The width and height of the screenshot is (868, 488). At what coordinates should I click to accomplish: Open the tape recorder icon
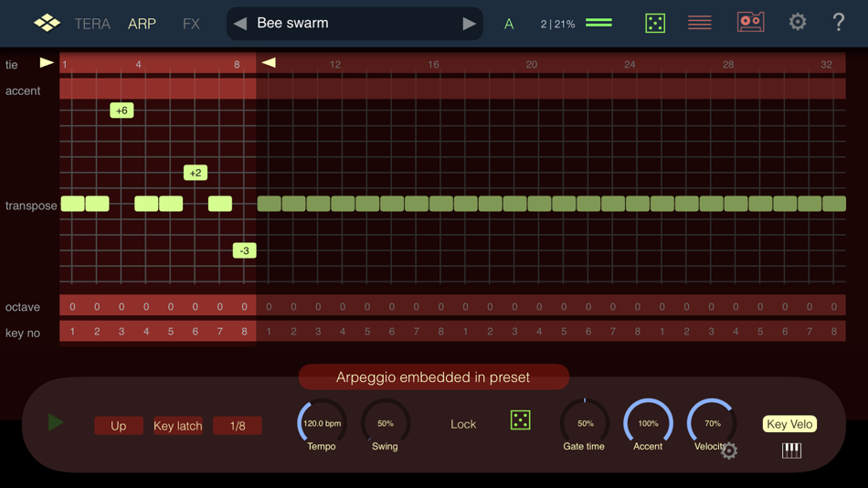pos(751,22)
